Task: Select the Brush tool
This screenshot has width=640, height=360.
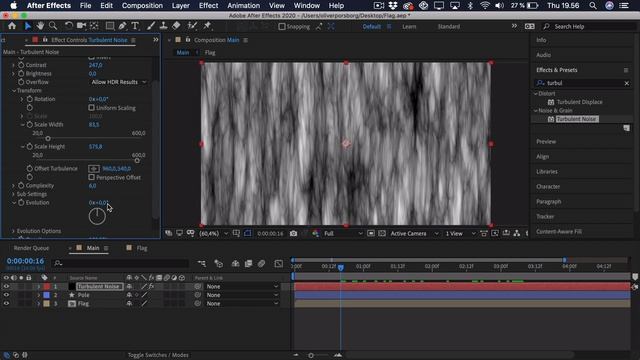Action: pos(151,26)
